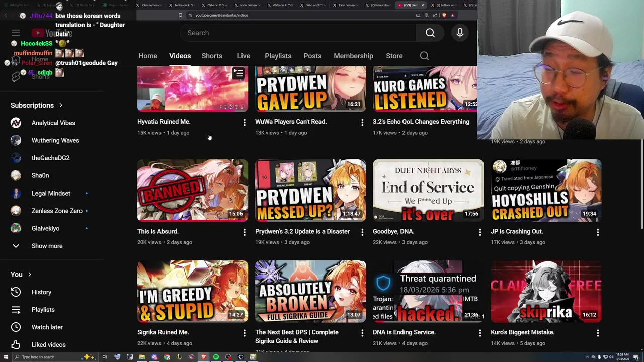
Task: Open options for JP is Crashing Out video
Action: 598,232
